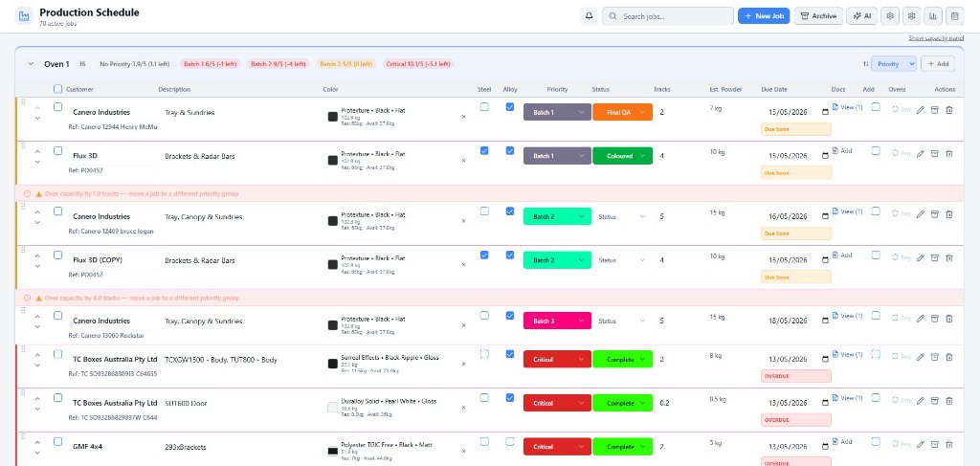This screenshot has width=980, height=466.
Task: Edit the Flux 3D (COPY) job
Action: coord(920,257)
